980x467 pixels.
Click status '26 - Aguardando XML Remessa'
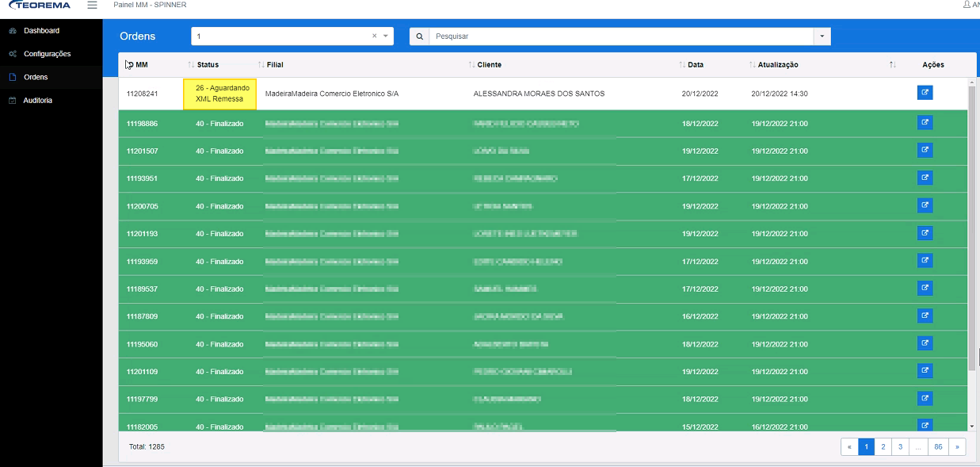219,94
